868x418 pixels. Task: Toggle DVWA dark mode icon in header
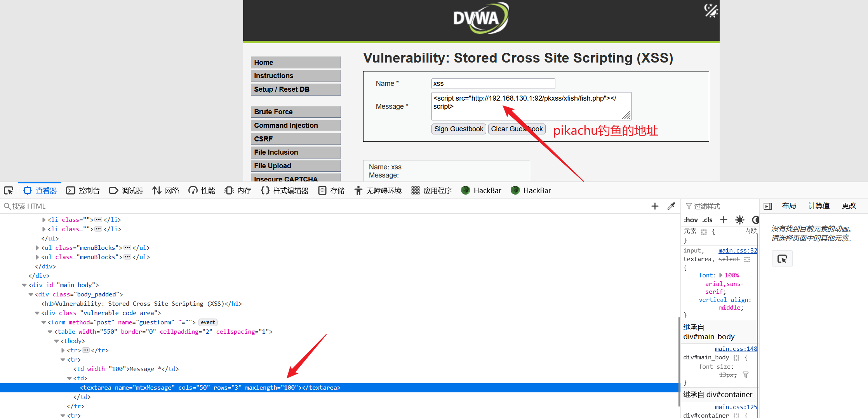click(711, 11)
